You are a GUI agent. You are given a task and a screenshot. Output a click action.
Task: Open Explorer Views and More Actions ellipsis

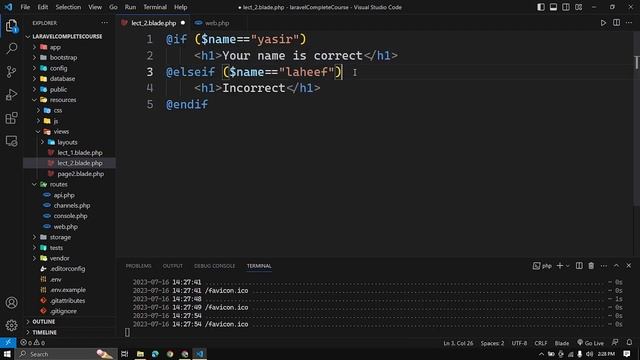104,23
